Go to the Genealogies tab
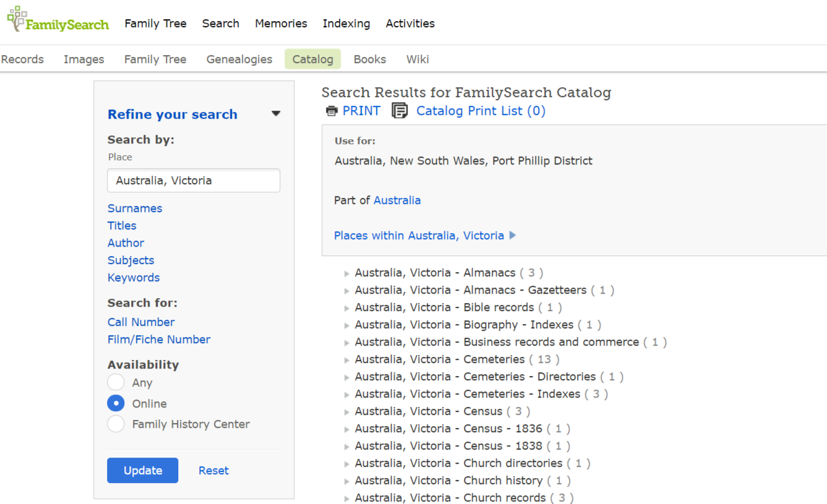827x504 pixels. [x=239, y=59]
